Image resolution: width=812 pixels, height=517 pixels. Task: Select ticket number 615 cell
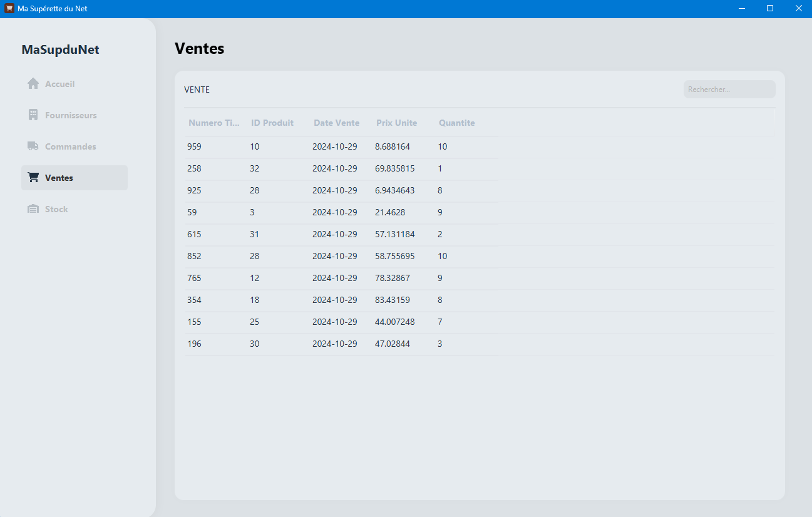216,234
